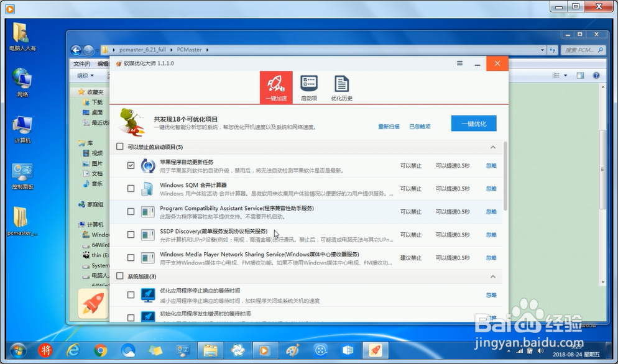Select 家庭组 in Explorer sidebar
This screenshot has width=618, height=364.
pyautogui.click(x=91, y=204)
